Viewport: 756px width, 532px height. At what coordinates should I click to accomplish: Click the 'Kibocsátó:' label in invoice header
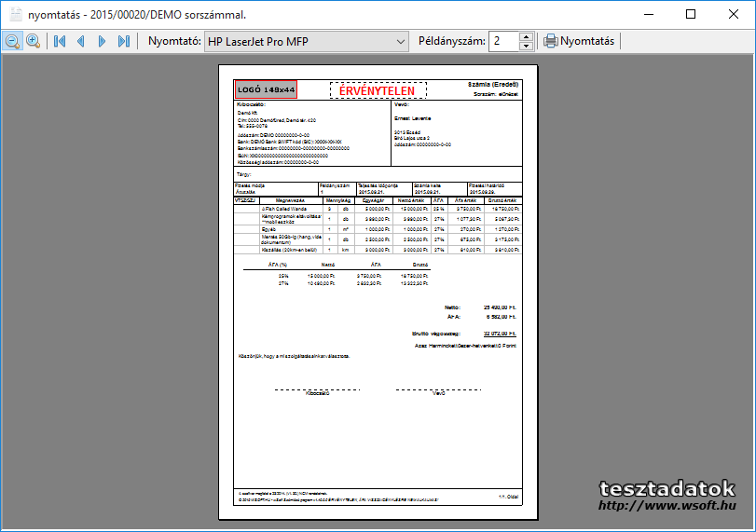pyautogui.click(x=251, y=104)
